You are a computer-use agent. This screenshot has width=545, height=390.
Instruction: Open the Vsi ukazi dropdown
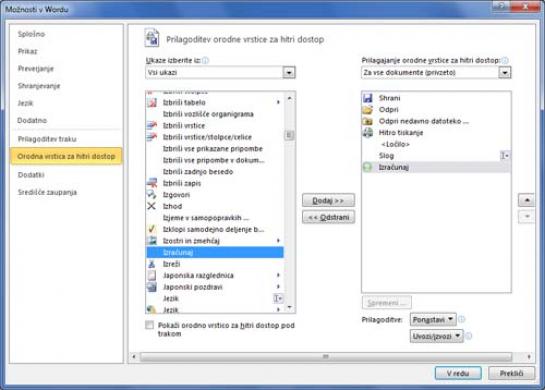289,72
